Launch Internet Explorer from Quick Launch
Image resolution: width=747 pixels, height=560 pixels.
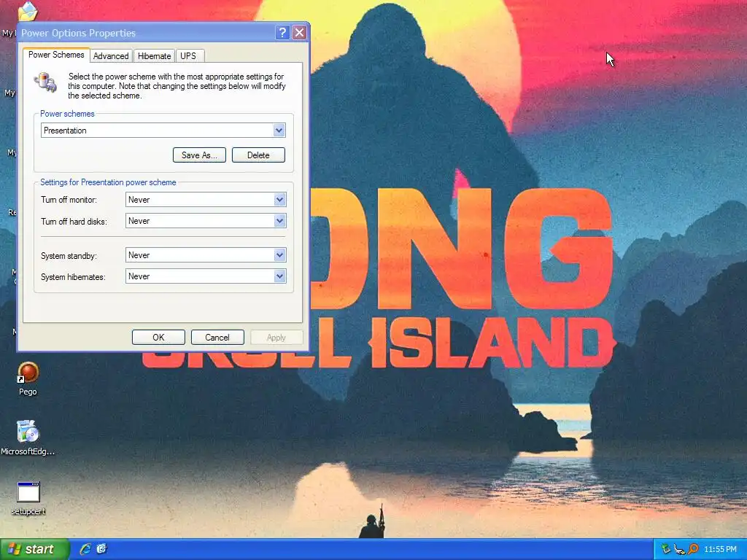coord(85,549)
